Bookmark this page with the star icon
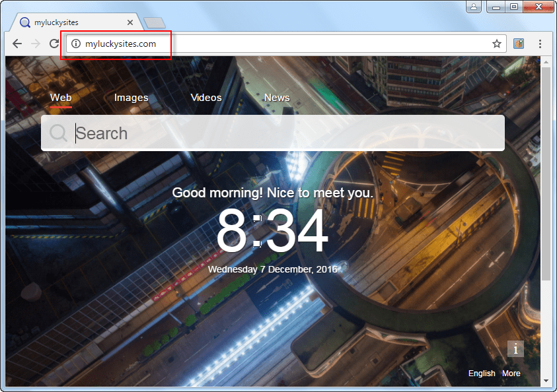This screenshot has width=557, height=392. tap(497, 44)
